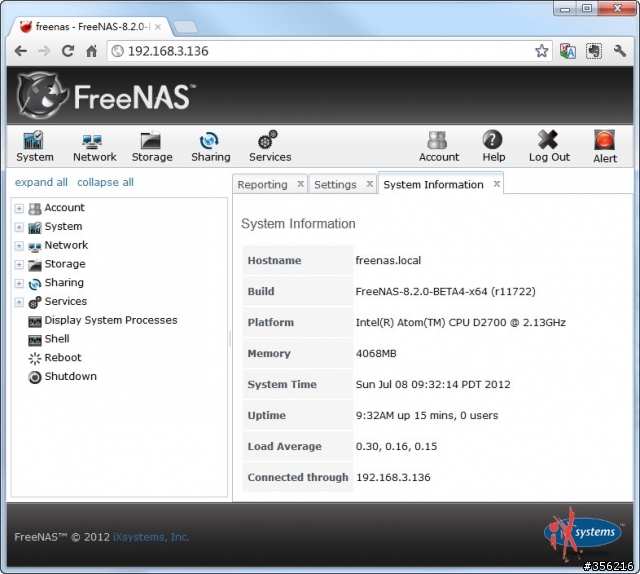
Task: Open Display System Processes in the tree
Action: (x=111, y=320)
